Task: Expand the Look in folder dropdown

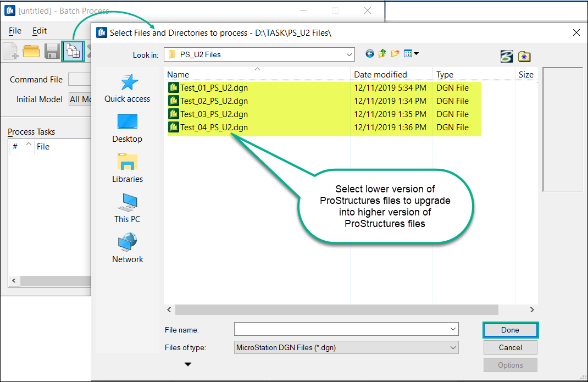Action: click(349, 55)
